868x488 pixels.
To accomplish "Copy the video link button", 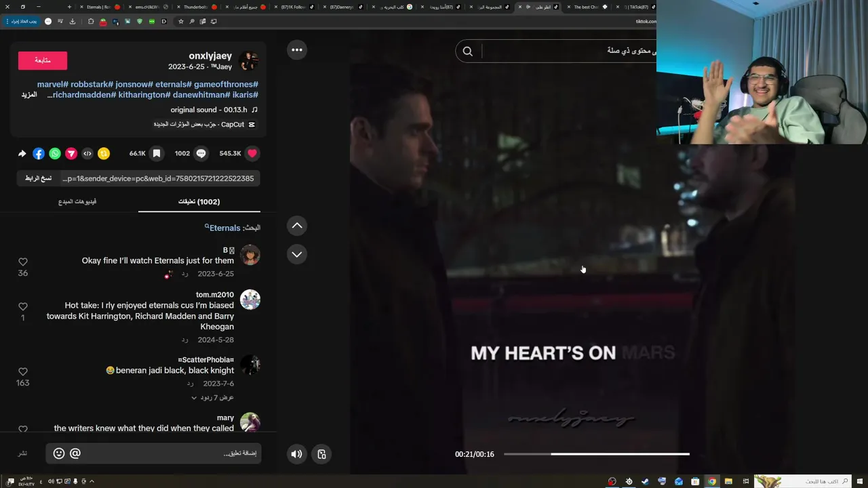I will point(39,178).
